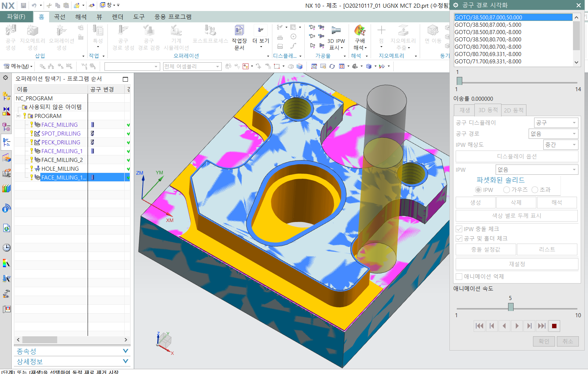Screen dimensions: 588x374
Task: Open the 구배 해석 draft analysis tool
Action: [x=360, y=37]
